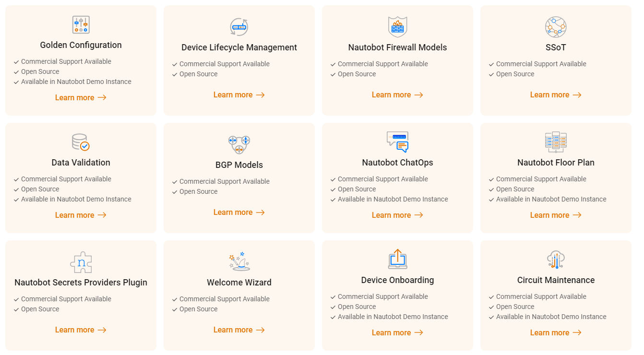Click the Secrets Providers puzzle piece icon
The height and width of the screenshot is (355, 644).
point(81,262)
